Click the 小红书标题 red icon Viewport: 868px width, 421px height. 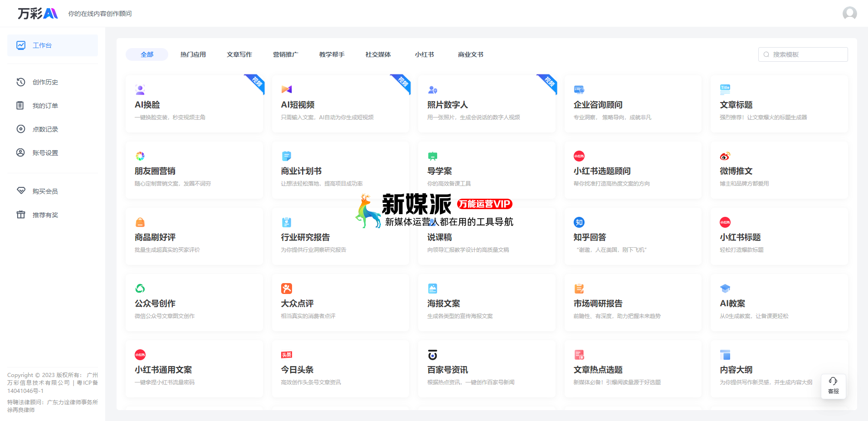click(x=725, y=222)
